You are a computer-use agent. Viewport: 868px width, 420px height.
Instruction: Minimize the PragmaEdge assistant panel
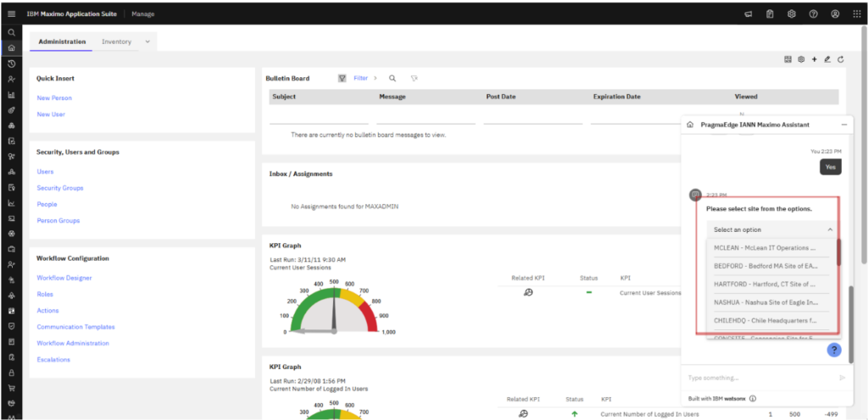(x=844, y=124)
